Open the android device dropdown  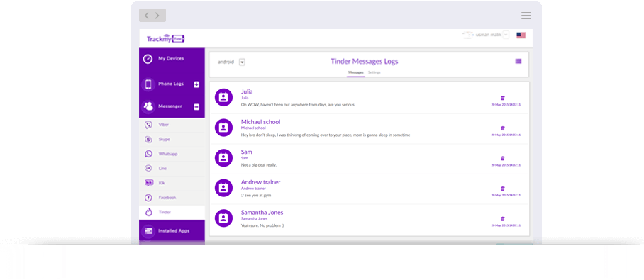point(242,62)
